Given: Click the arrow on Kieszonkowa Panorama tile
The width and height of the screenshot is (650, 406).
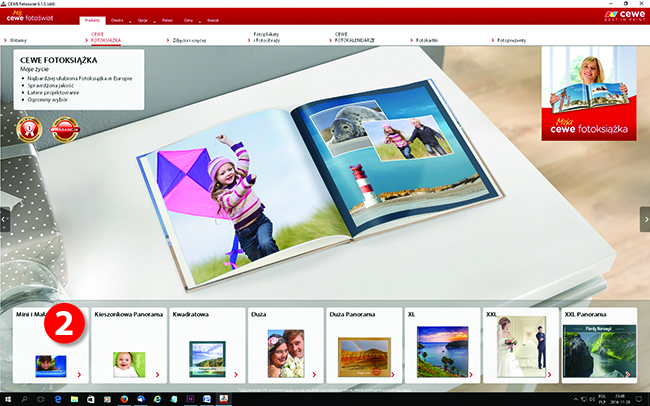Looking at the screenshot, I should (x=157, y=375).
